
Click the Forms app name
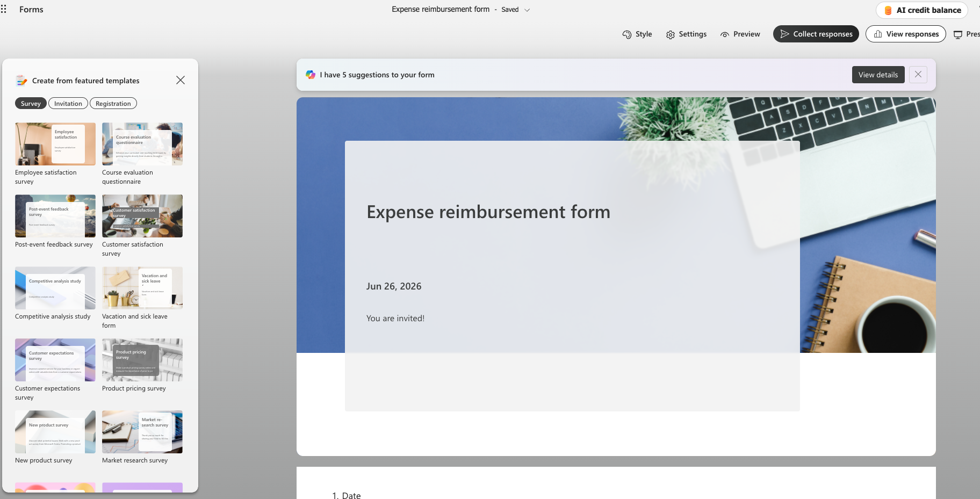[x=31, y=10]
